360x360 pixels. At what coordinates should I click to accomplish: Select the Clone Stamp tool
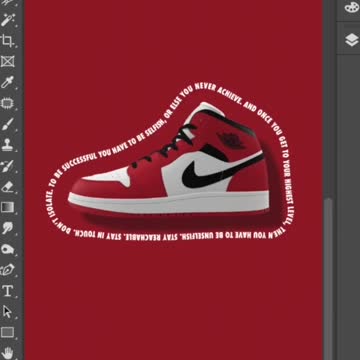[7, 145]
